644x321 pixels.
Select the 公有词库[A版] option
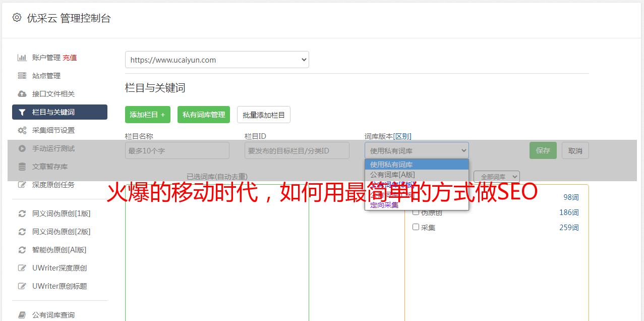pos(417,175)
